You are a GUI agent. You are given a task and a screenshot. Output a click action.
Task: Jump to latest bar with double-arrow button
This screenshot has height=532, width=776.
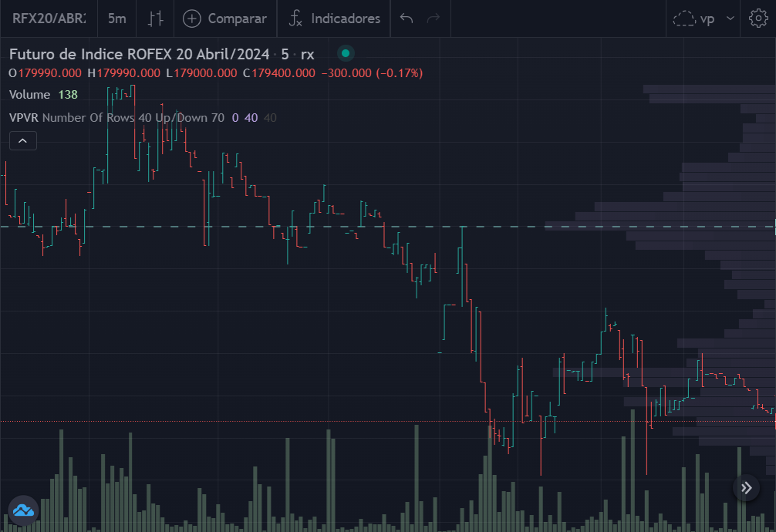click(x=747, y=488)
